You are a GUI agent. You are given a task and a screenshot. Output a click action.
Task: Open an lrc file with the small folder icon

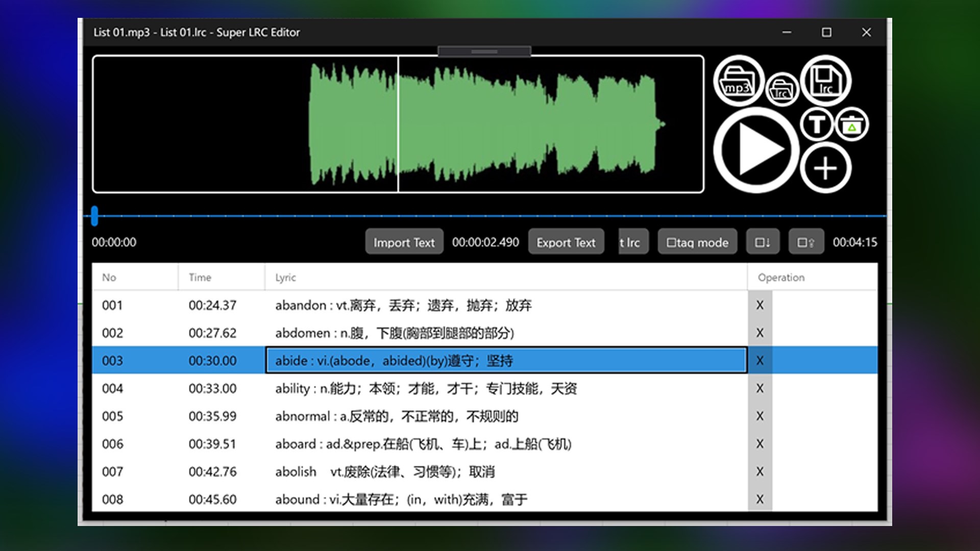[782, 89]
